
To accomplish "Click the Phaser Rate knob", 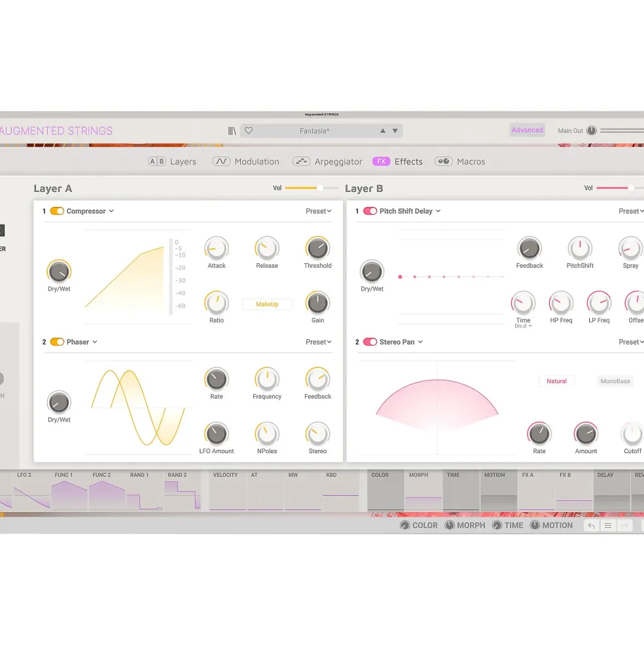I will (217, 379).
